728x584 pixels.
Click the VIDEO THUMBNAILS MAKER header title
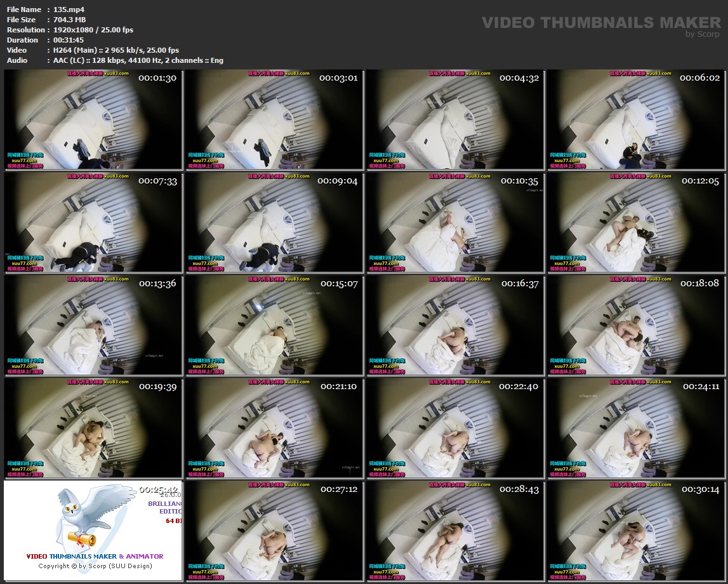[601, 22]
